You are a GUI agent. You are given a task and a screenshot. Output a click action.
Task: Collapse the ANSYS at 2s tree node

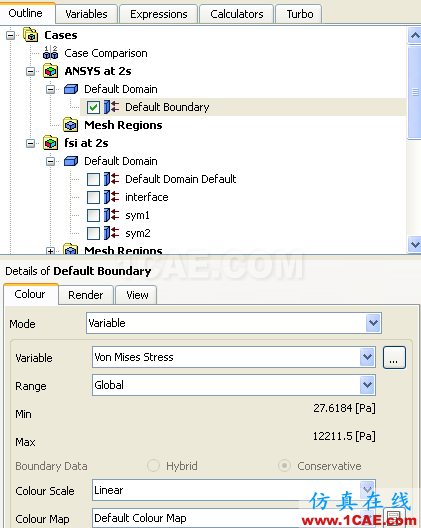[x=31, y=71]
